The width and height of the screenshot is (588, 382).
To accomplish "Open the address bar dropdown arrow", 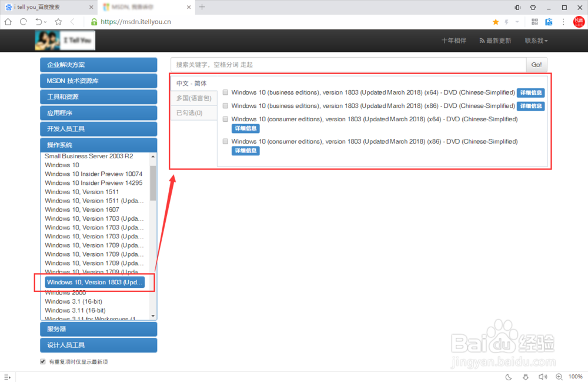I will (x=517, y=22).
